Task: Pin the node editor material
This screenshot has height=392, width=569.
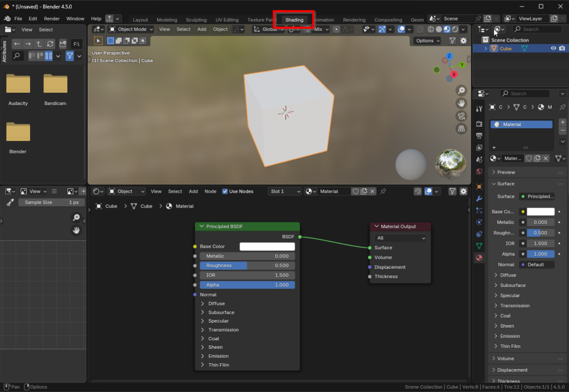Action: pyautogui.click(x=383, y=192)
